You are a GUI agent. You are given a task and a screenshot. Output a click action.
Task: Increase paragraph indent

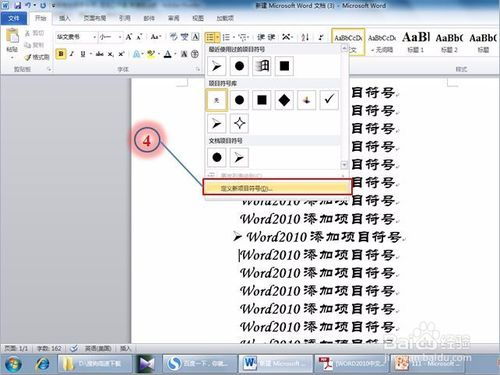pyautogui.click(x=272, y=37)
